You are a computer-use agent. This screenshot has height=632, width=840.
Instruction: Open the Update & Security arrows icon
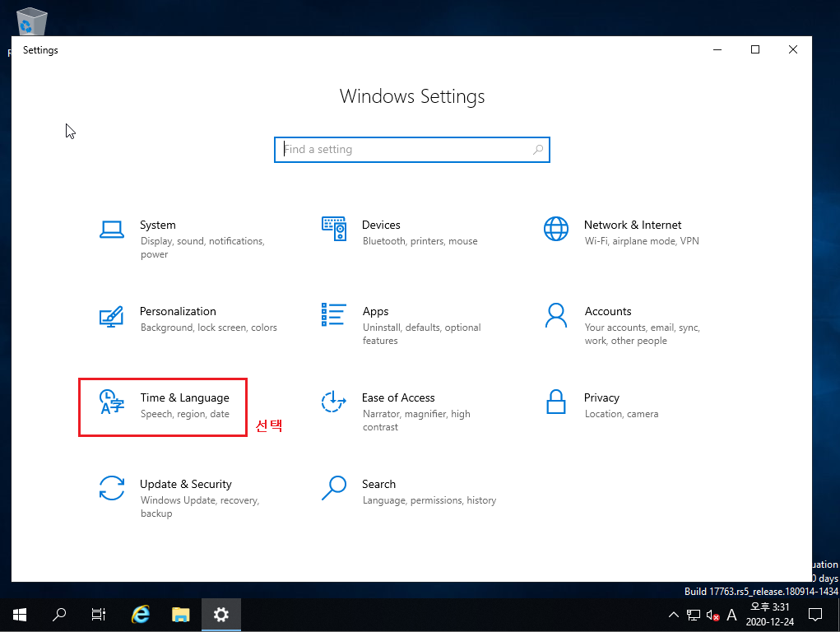[x=112, y=488]
